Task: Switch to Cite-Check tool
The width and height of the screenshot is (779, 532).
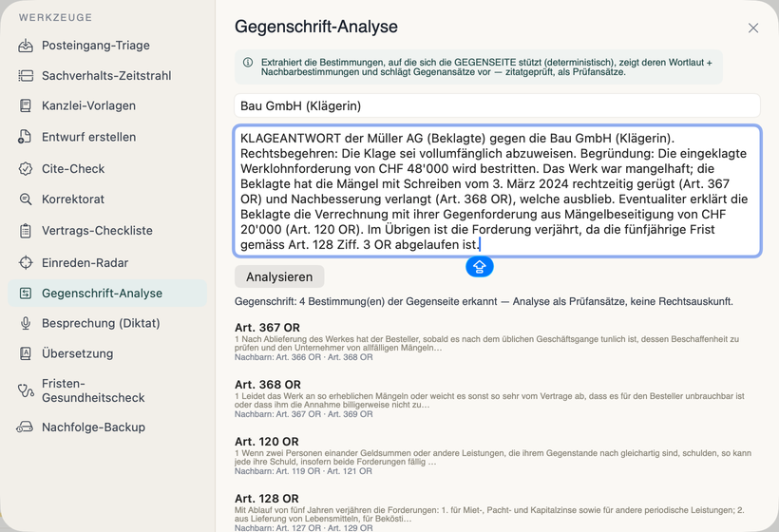Action: [x=107, y=169]
